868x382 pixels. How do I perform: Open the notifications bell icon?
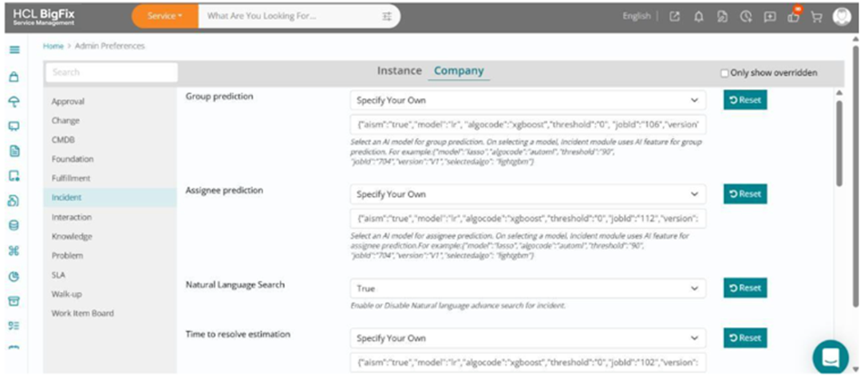point(699,17)
